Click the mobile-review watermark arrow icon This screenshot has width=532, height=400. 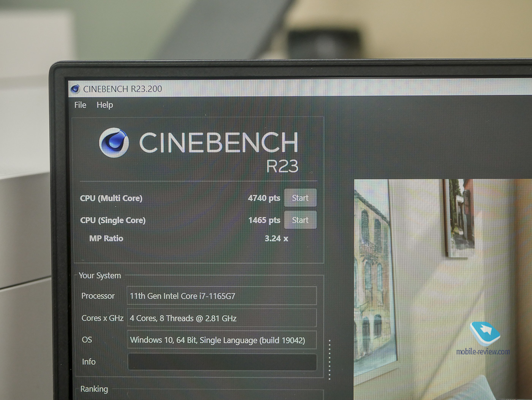485,333
